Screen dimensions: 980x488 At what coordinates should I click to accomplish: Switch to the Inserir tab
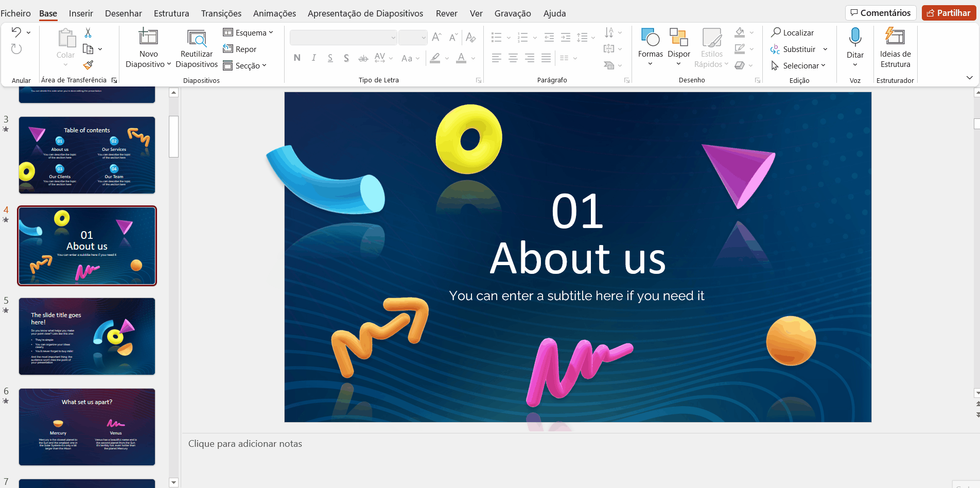tap(81, 13)
